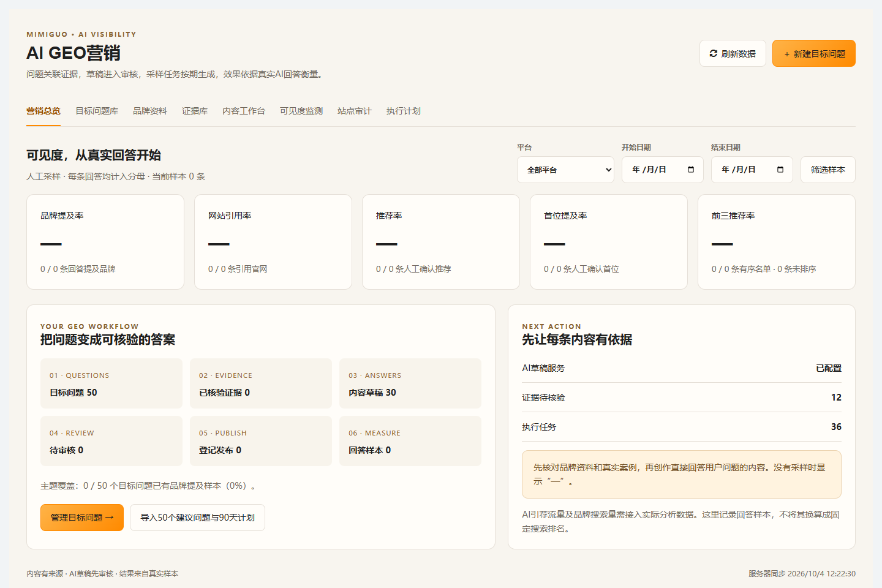882x588 pixels.
Task: Click the 可见度，从真实回答开始 heading
Action: coord(94,155)
